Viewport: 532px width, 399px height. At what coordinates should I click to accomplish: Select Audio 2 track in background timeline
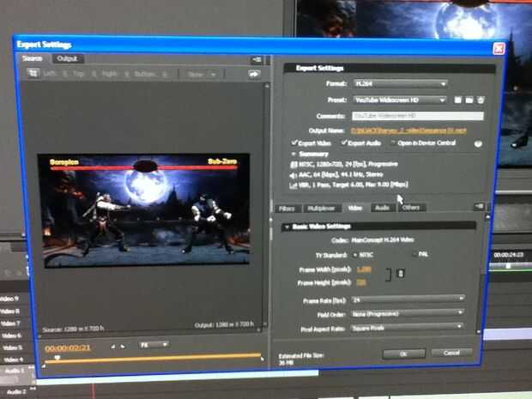16,392
